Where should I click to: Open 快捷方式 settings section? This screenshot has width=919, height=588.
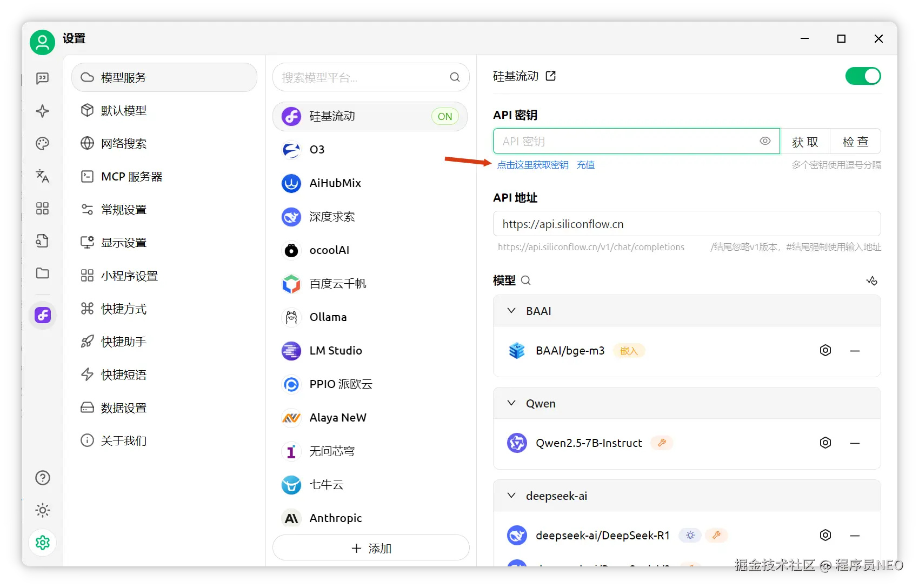164,309
